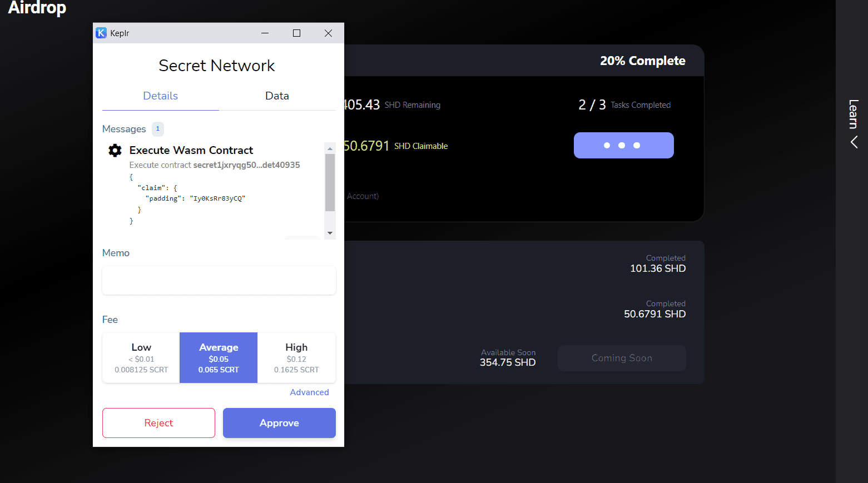Click the Airdrop page title
This screenshot has width=868, height=483.
(37, 8)
